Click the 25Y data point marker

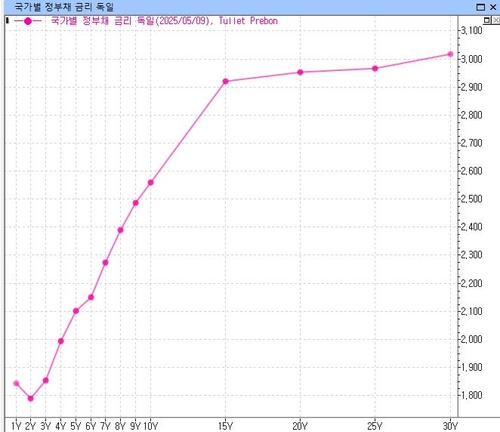pyautogui.click(x=375, y=68)
